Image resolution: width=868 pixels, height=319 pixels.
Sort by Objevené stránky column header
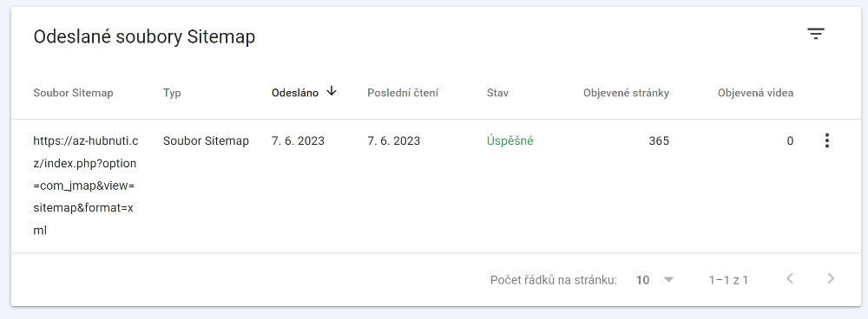click(626, 93)
